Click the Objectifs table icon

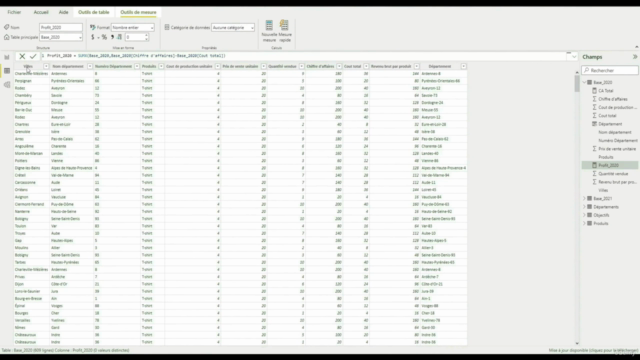tap(589, 215)
